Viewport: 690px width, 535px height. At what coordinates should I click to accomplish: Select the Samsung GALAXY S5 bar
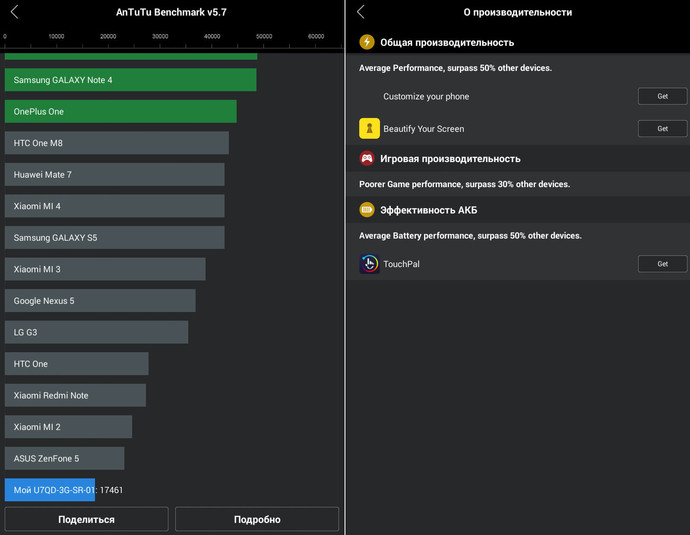pyautogui.click(x=114, y=238)
